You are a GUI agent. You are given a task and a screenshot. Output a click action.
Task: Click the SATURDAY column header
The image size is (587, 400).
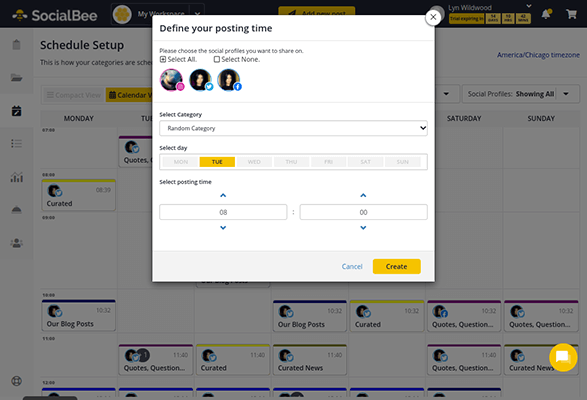(464, 118)
